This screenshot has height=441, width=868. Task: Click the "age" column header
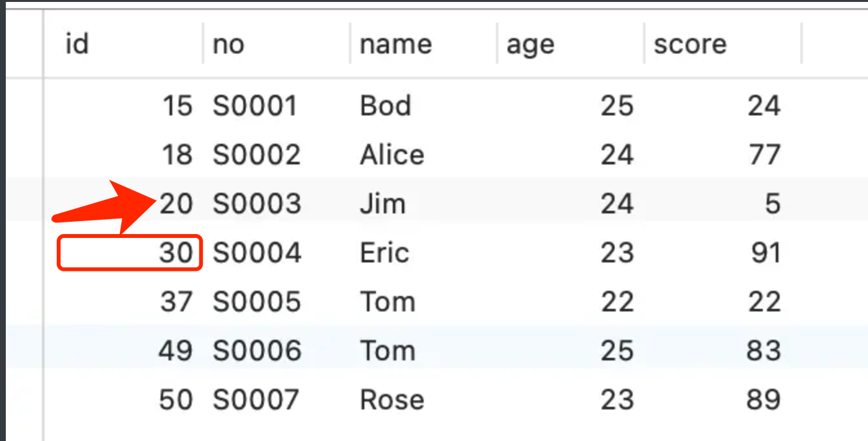coord(530,44)
